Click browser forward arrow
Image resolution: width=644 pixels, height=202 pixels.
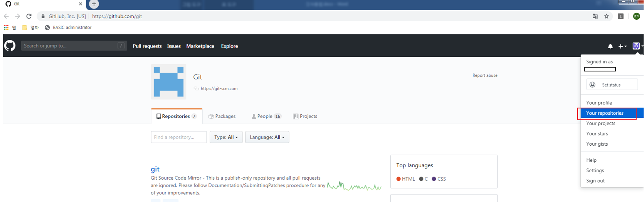(17, 16)
